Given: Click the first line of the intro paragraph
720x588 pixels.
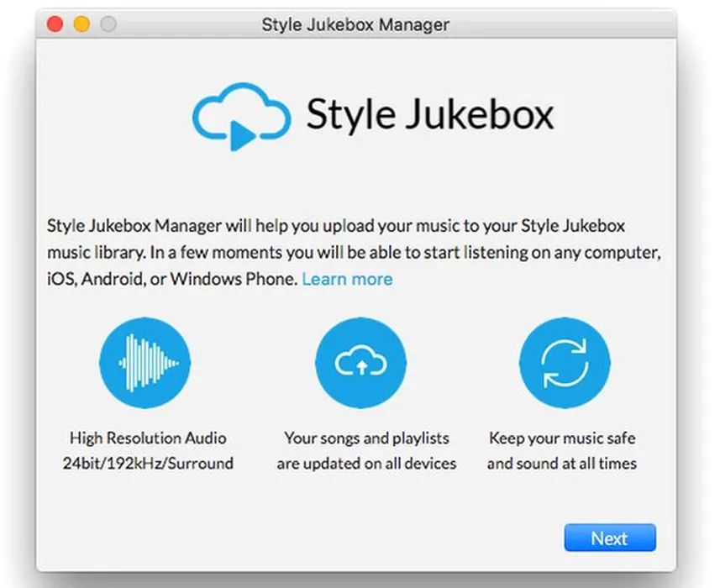Looking at the screenshot, I should coord(336,227).
